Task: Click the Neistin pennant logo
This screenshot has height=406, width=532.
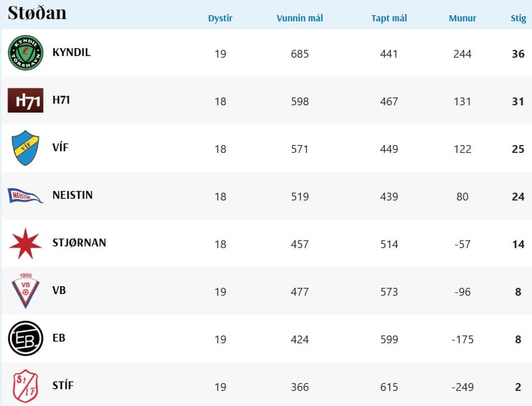Action: click(x=25, y=195)
